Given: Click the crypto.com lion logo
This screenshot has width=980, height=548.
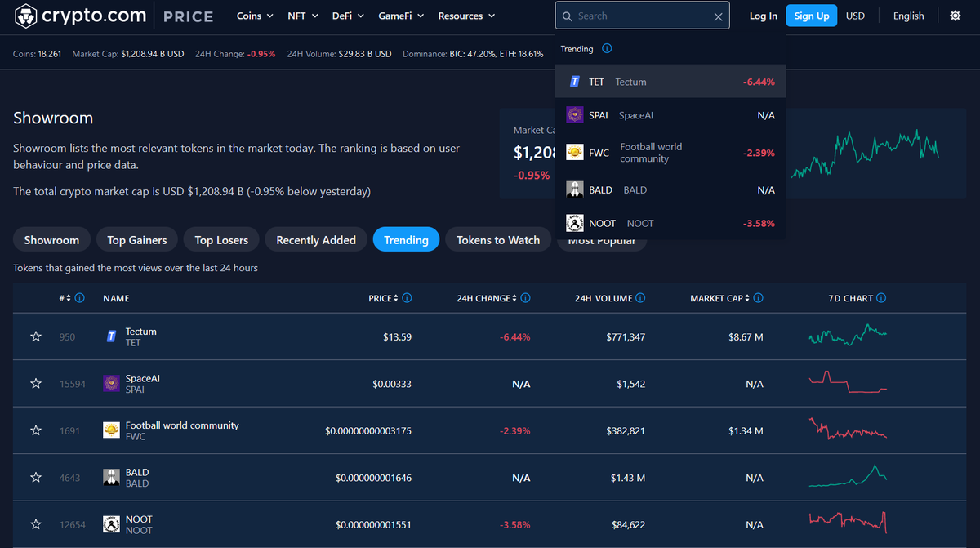Looking at the screenshot, I should click(26, 16).
